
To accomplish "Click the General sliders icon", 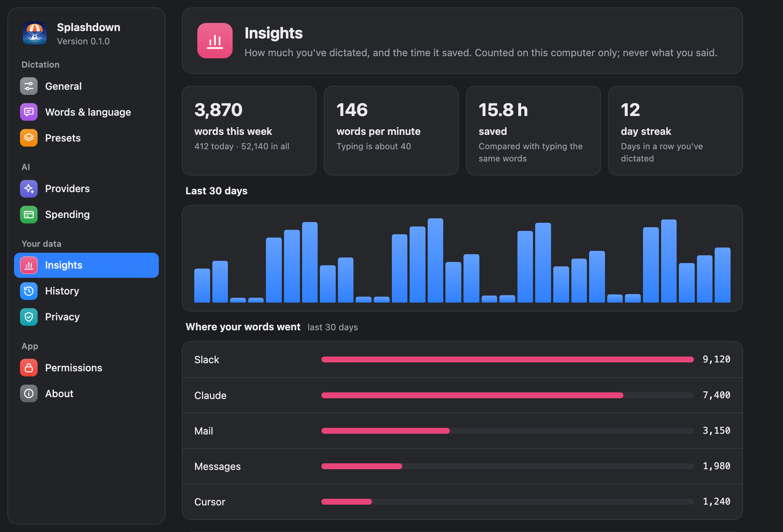I will (29, 86).
